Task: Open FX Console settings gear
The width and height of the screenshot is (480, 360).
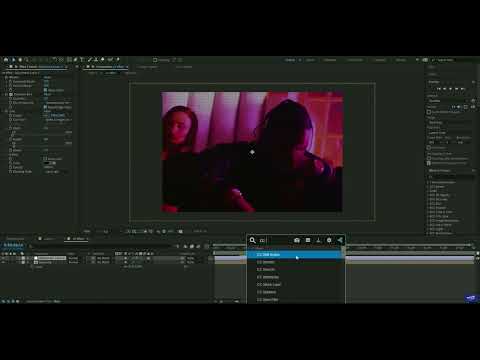Action: [x=329, y=240]
